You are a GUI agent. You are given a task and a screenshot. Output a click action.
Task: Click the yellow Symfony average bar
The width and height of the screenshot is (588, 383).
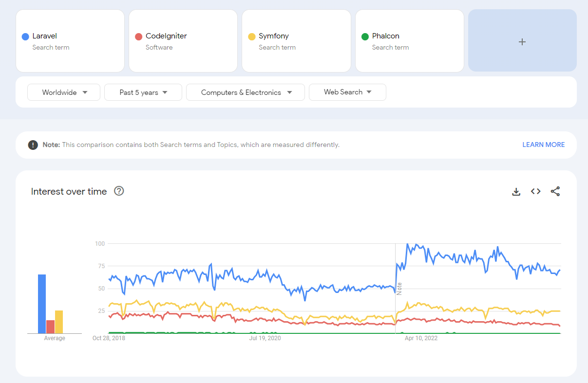(59, 322)
